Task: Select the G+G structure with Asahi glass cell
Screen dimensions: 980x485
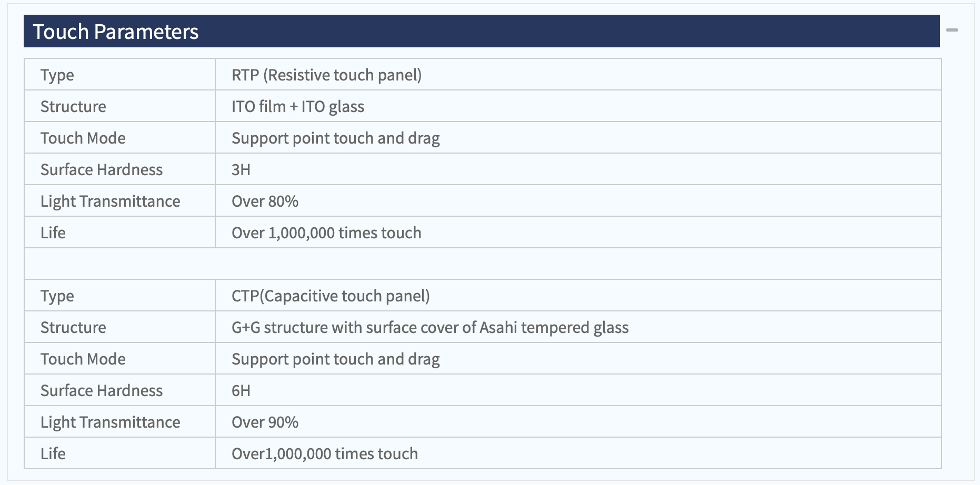Action: 578,327
